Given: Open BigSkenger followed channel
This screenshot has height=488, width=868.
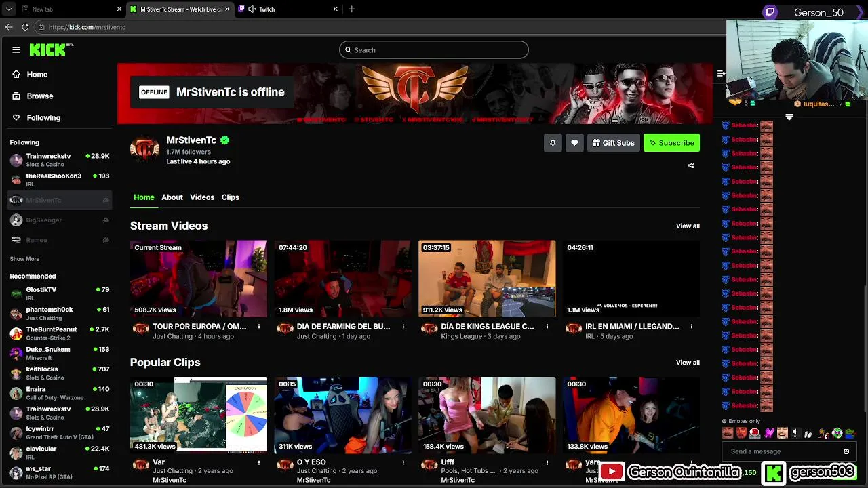Looking at the screenshot, I should [60, 220].
